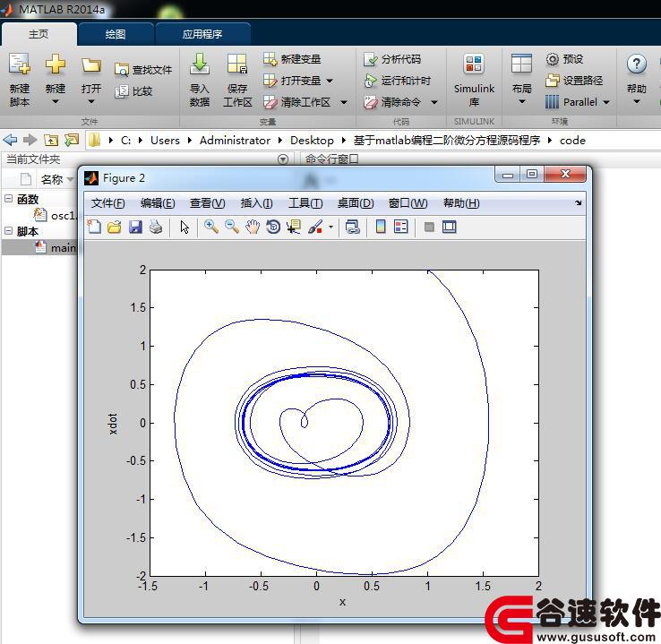The image size is (661, 644).
Task: Click Set Path (设置路径)
Action: click(x=574, y=80)
